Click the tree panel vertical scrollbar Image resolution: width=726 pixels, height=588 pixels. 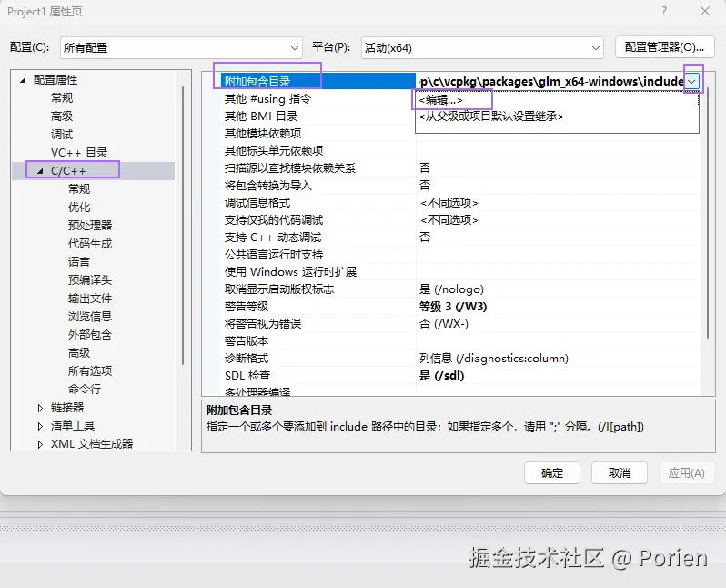[x=183, y=226]
